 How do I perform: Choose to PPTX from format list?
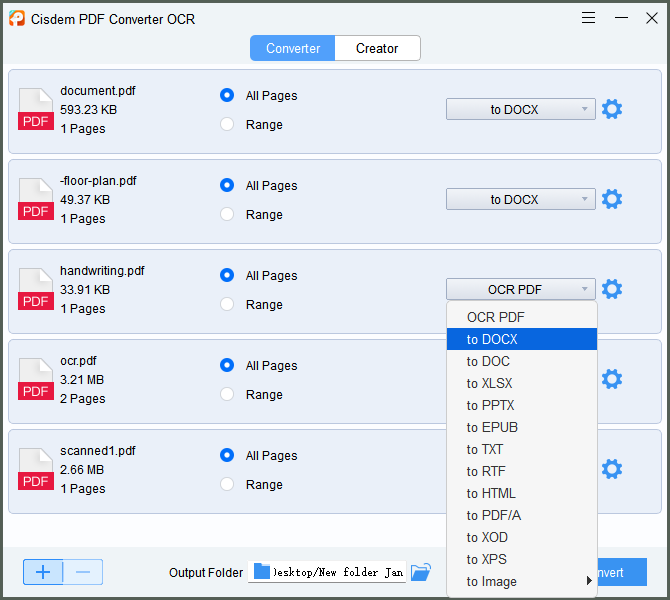pos(522,405)
